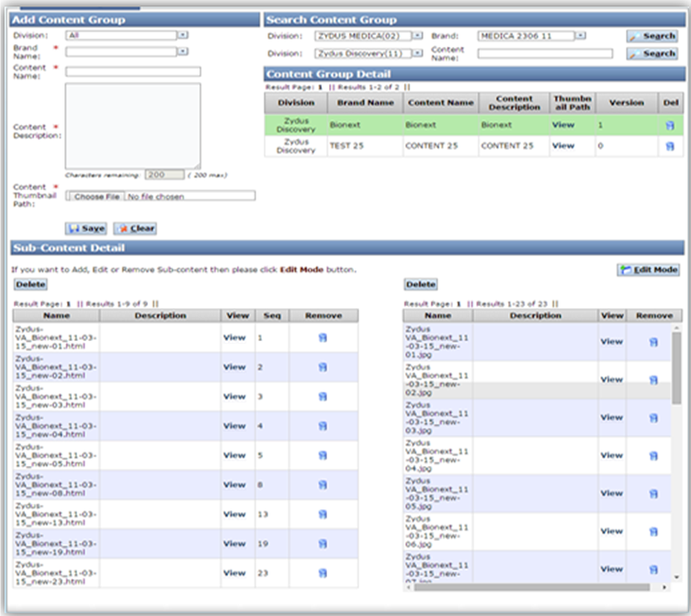Open Division dropdown showing Zydus Discovery(11)
The width and height of the screenshot is (691, 616).
tap(417, 53)
